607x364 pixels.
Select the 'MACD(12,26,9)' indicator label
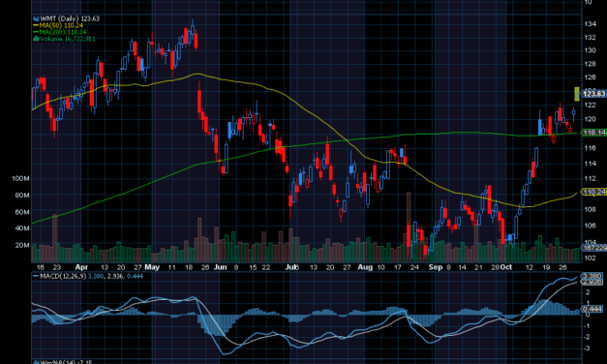pos(63,276)
